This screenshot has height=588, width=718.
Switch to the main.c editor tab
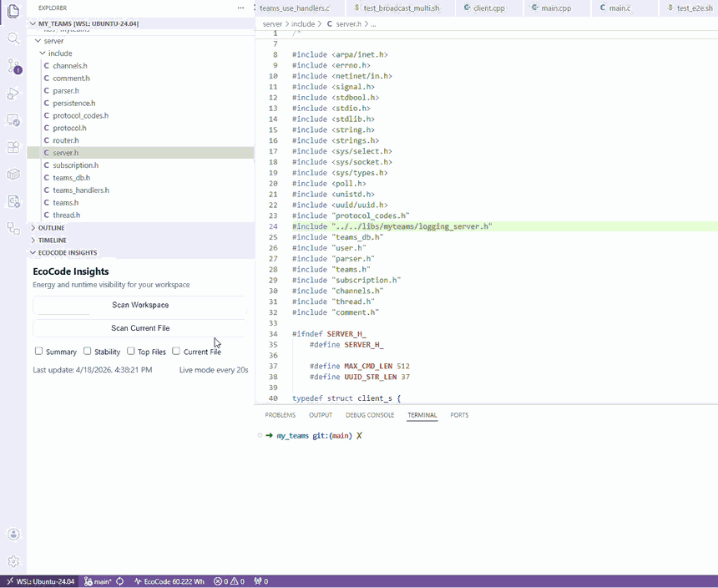[x=619, y=8]
